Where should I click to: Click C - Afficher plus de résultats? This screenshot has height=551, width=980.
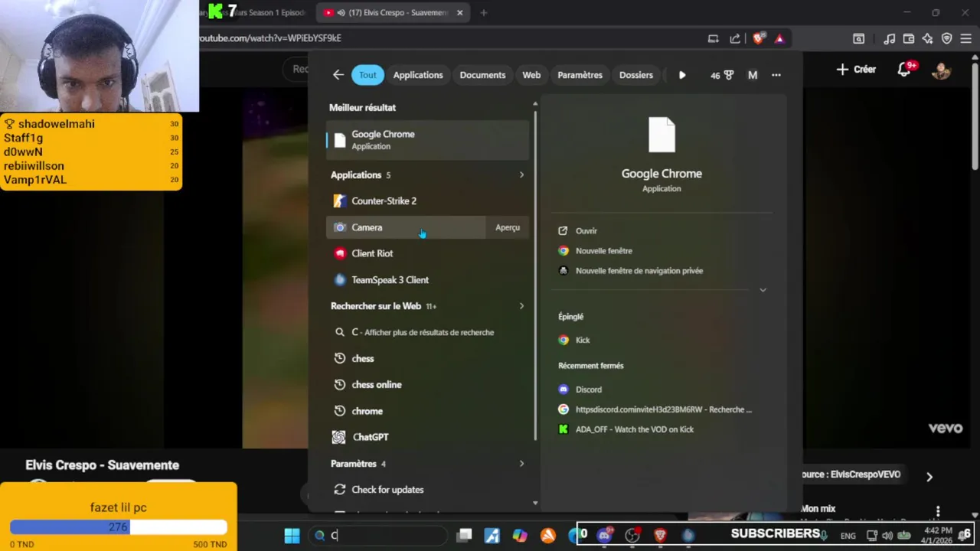(427, 332)
